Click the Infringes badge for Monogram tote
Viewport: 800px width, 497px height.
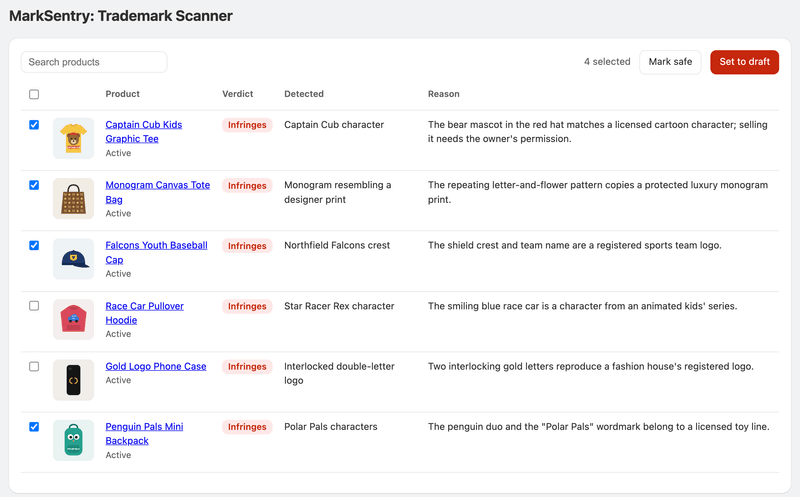(247, 186)
